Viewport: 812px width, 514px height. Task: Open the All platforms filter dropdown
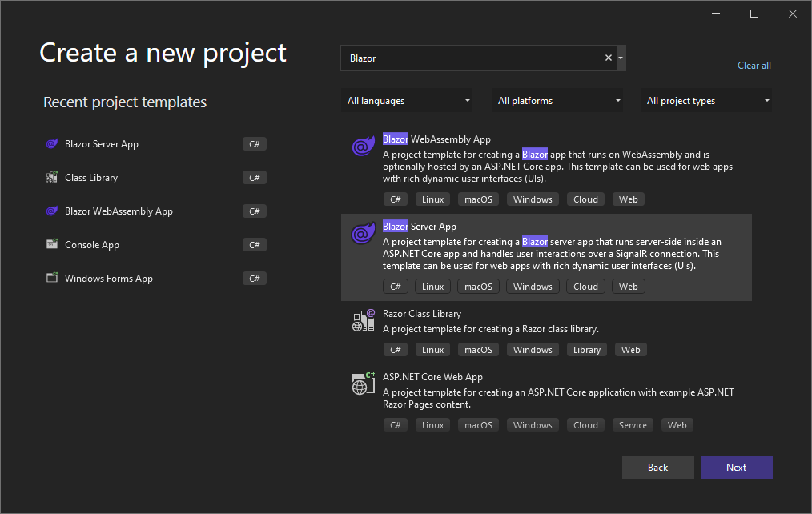557,100
